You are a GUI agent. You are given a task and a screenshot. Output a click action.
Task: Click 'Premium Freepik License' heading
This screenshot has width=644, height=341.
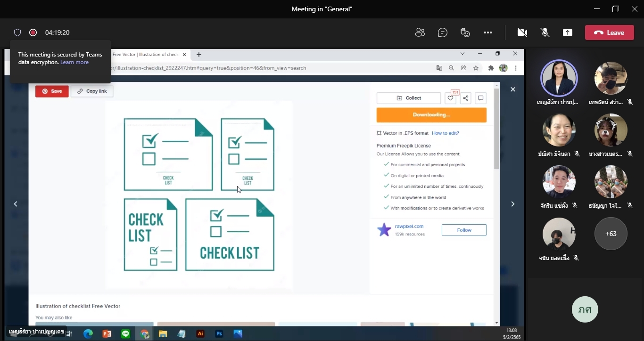tap(404, 146)
